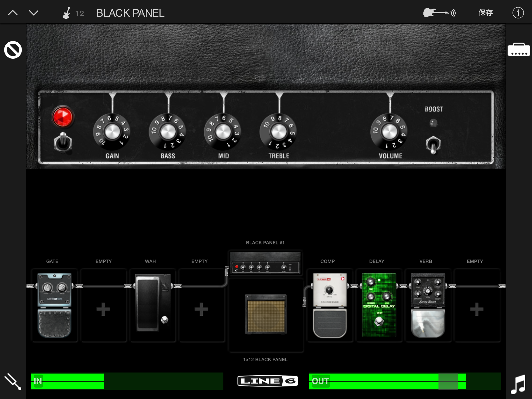Open the amp hardware device icon
Viewport: 532px width, 399px height.
519,49
